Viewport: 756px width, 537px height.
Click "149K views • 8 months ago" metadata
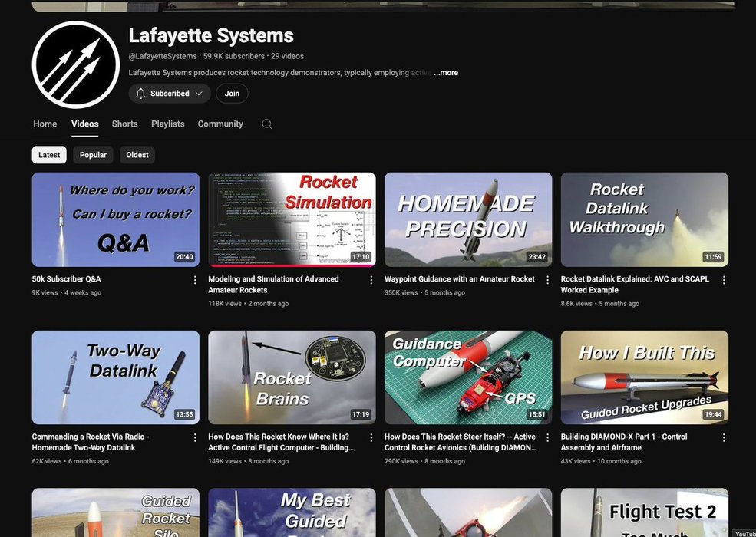(x=249, y=461)
